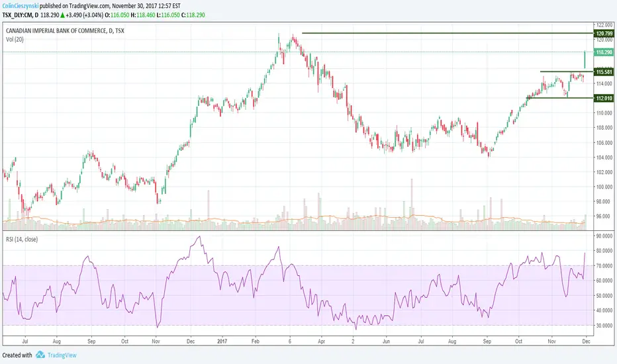This screenshot has width=617, height=364.
Task: Click the 'Dec' label at the axis end
Action: (x=586, y=341)
